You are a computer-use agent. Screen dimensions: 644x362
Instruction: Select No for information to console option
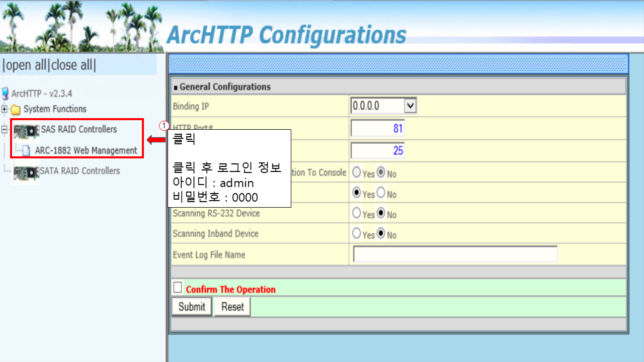381,172
